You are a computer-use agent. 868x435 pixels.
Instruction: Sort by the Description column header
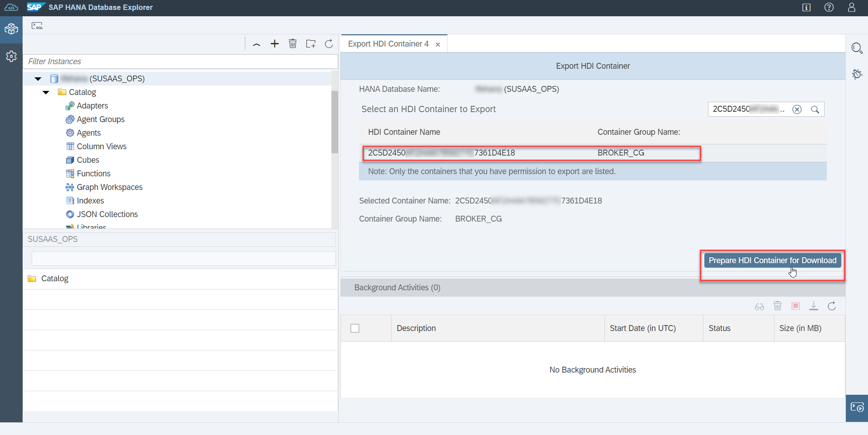click(x=498, y=328)
